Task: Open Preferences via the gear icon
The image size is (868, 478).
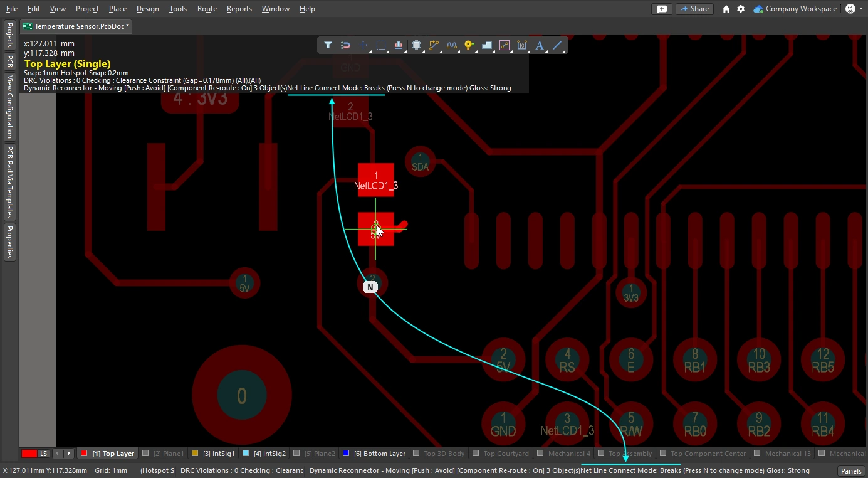Action: pyautogui.click(x=741, y=9)
